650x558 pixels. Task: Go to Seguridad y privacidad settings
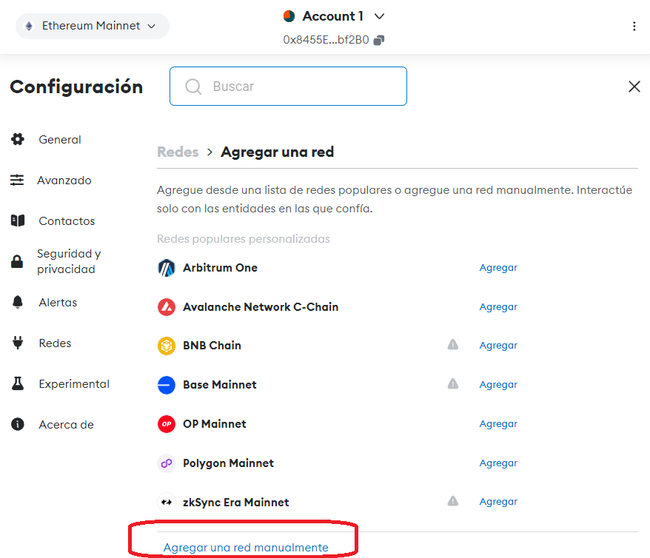point(68,262)
